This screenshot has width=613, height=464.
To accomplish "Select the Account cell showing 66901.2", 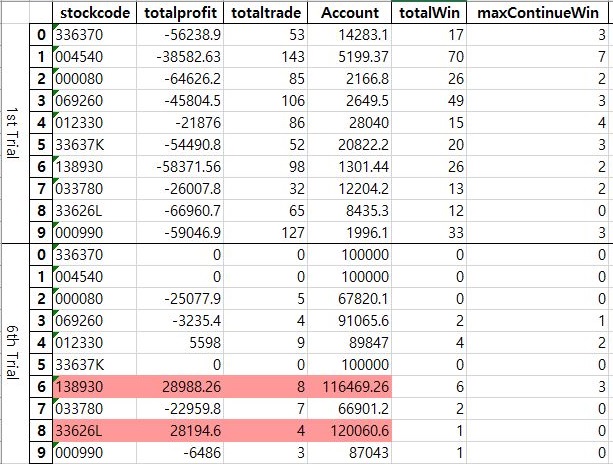I will tap(350, 409).
